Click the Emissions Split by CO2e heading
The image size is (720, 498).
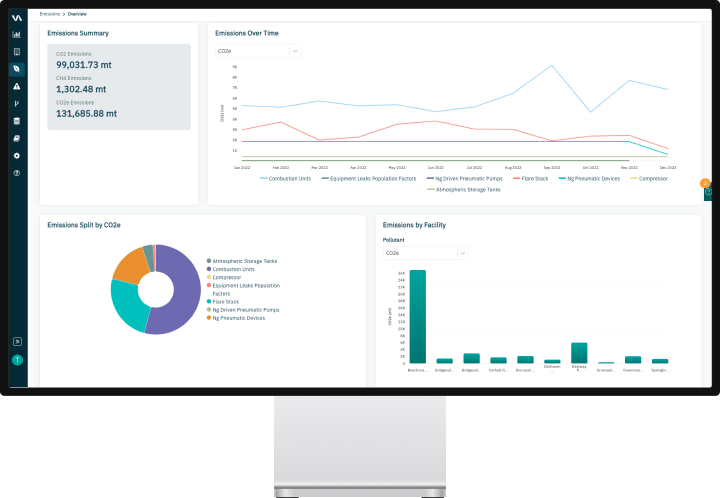click(x=84, y=225)
